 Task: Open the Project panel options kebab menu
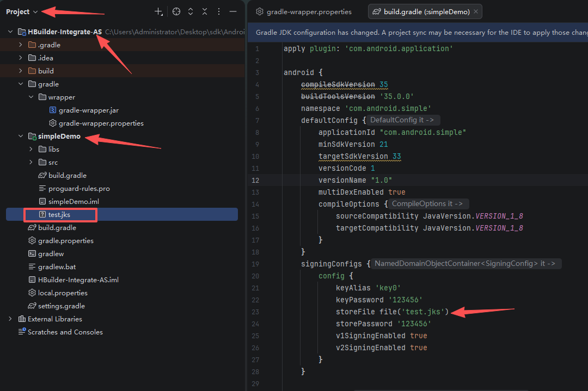point(219,11)
